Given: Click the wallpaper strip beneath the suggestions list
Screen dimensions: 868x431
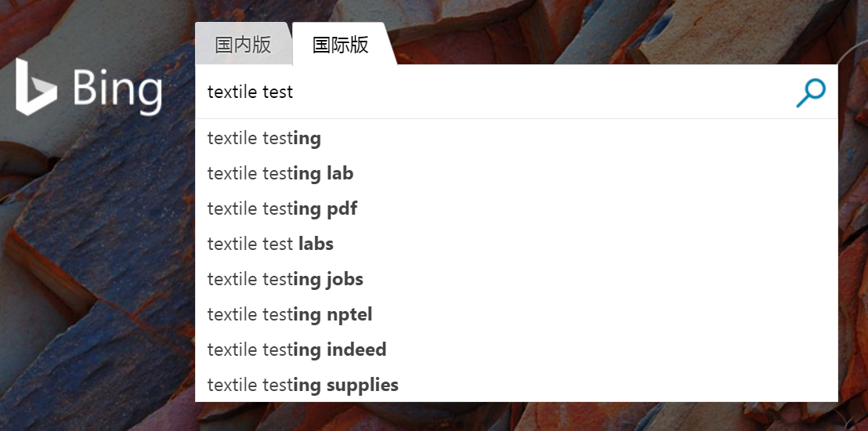Looking at the screenshot, I should point(517,417).
